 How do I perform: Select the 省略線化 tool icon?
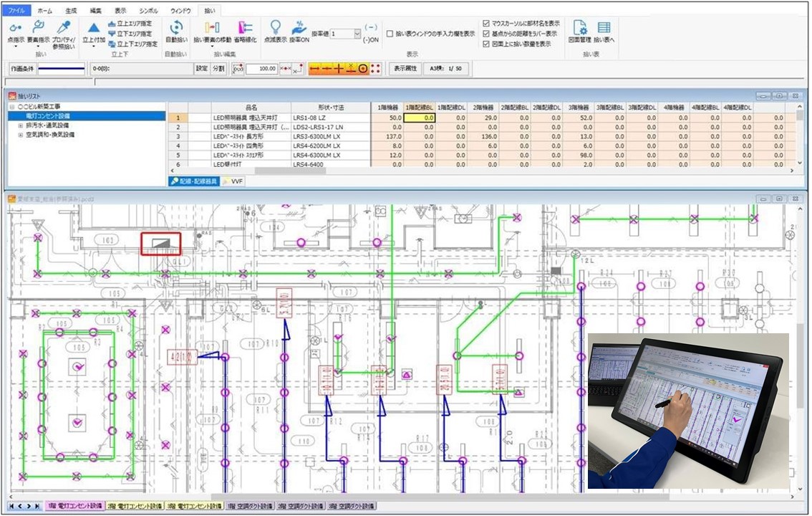point(245,27)
